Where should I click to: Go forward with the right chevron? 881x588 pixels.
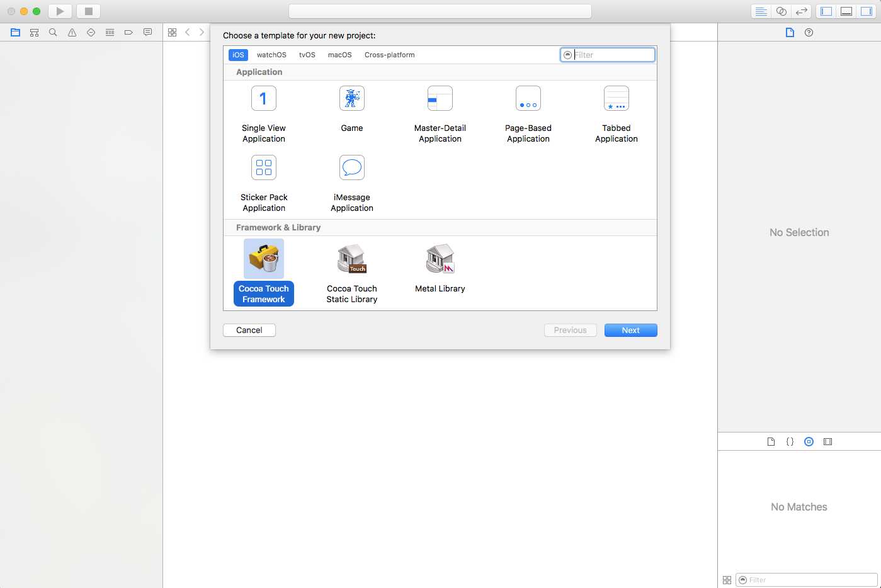202,32
